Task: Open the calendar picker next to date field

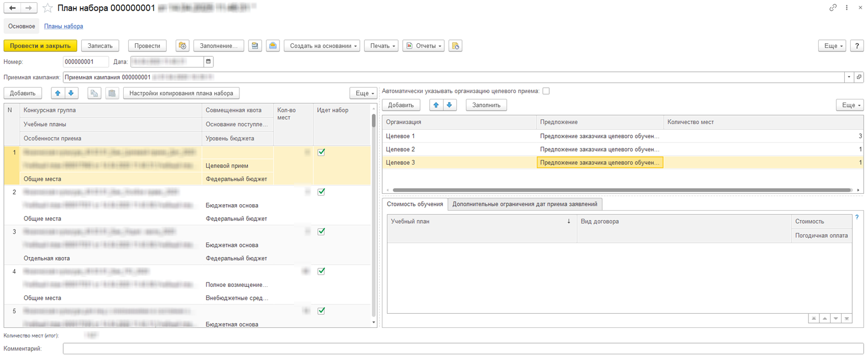Action: coord(209,62)
